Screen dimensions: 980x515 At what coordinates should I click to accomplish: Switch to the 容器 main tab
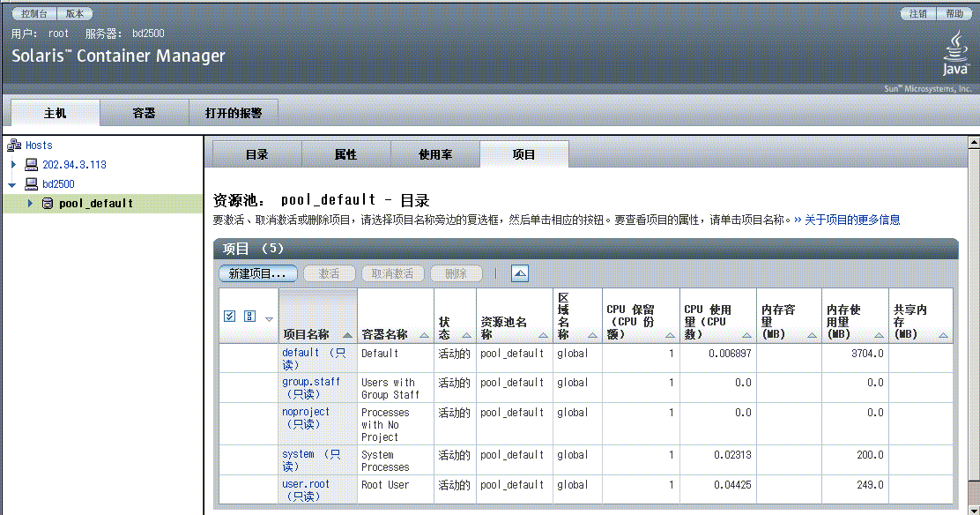145,113
